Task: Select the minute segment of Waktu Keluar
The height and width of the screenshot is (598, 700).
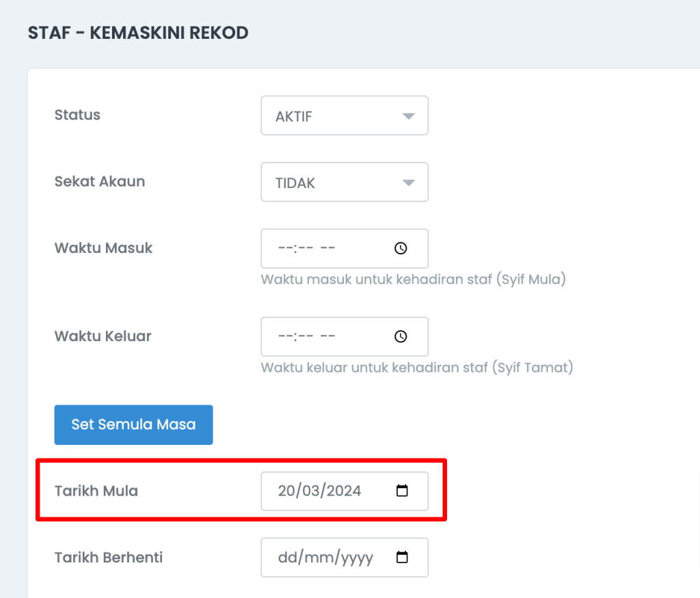Action: click(305, 337)
